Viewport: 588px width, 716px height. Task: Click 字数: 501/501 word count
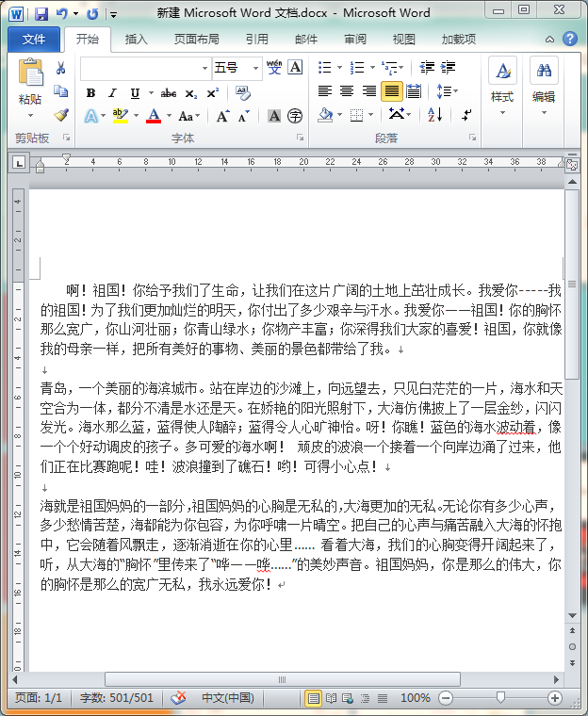coord(117,698)
